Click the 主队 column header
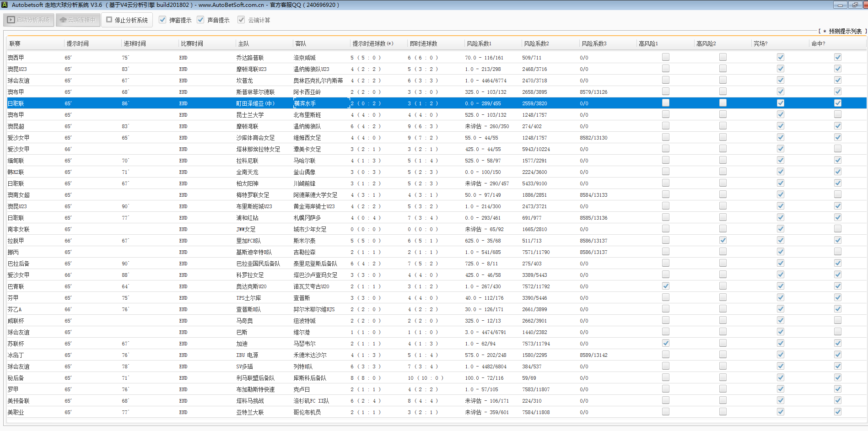This screenshot has height=431, width=868. (x=243, y=43)
